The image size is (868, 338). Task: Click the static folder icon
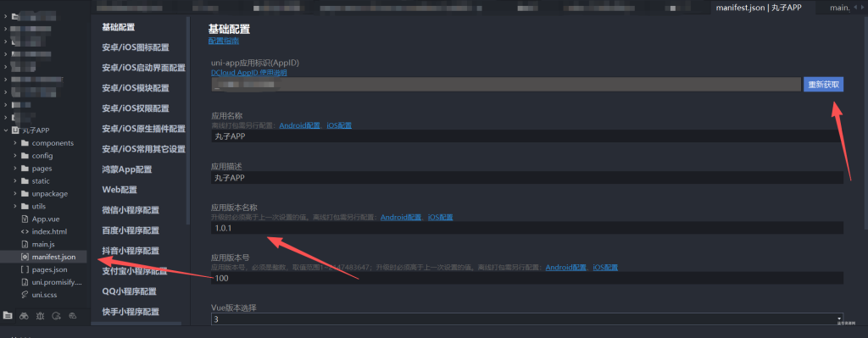[x=25, y=181]
